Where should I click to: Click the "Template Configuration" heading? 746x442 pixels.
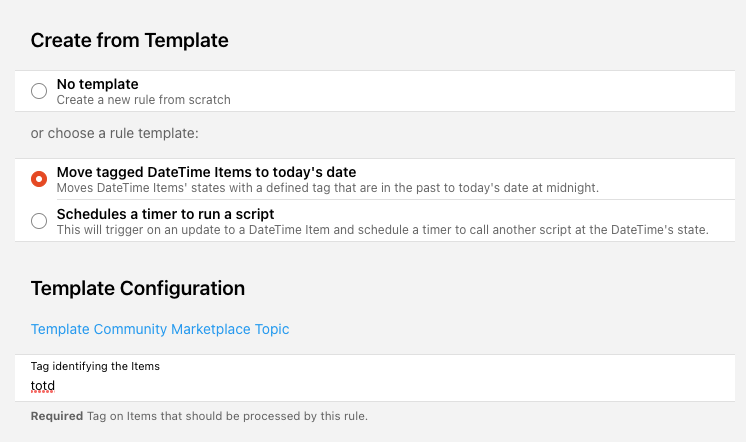[138, 288]
